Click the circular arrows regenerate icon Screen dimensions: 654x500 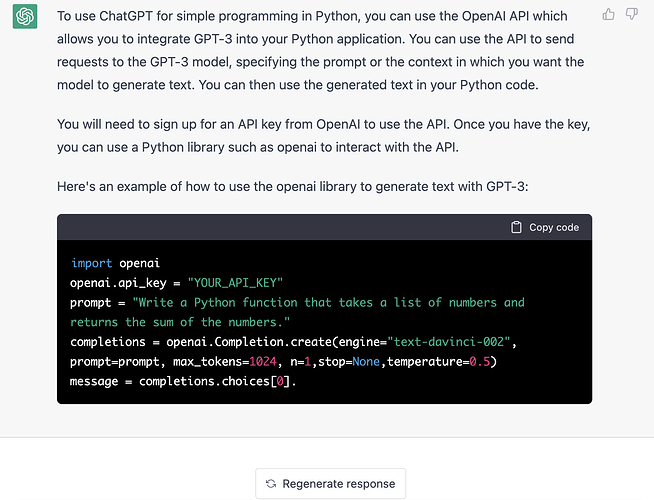(271, 483)
